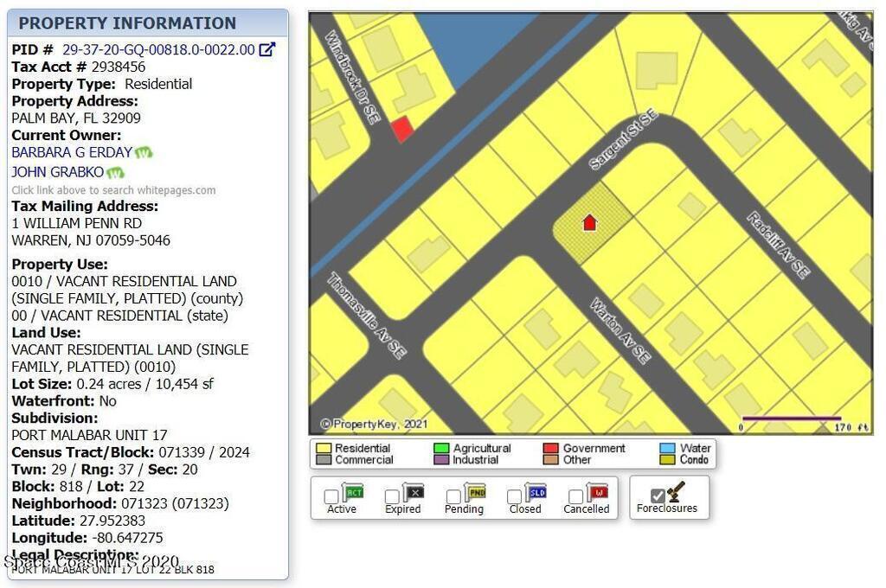Enable the Active listings checkbox
The height and width of the screenshot is (588, 886).
331,497
